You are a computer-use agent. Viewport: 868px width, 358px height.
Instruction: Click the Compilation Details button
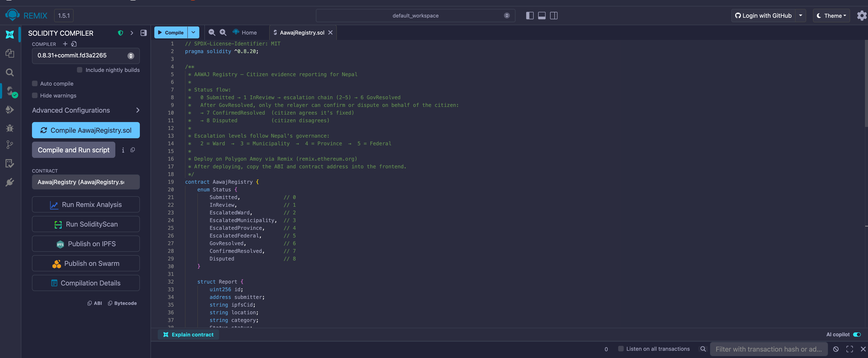pos(86,283)
